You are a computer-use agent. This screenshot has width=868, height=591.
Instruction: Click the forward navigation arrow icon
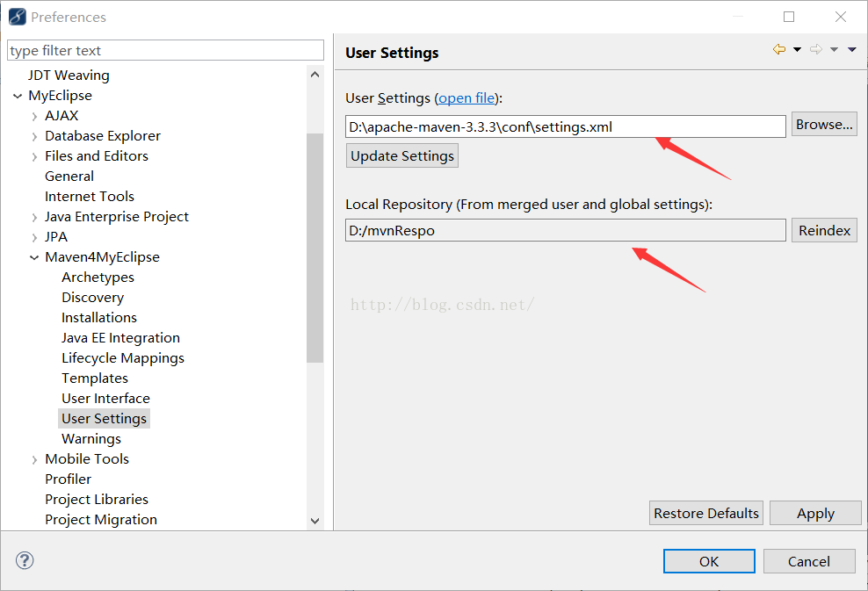pos(816,49)
